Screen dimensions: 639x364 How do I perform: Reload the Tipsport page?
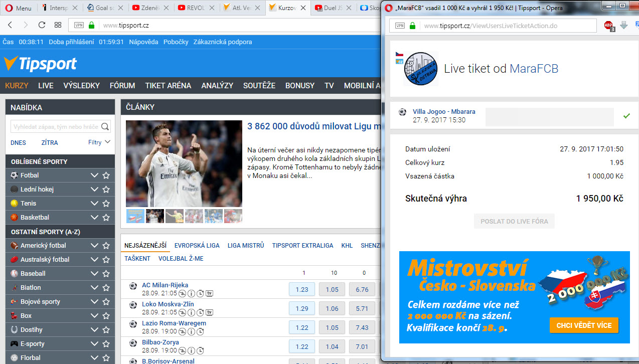(42, 25)
